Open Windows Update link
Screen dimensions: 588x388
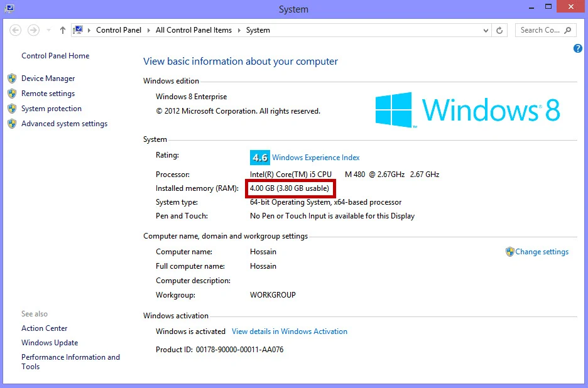(x=50, y=343)
